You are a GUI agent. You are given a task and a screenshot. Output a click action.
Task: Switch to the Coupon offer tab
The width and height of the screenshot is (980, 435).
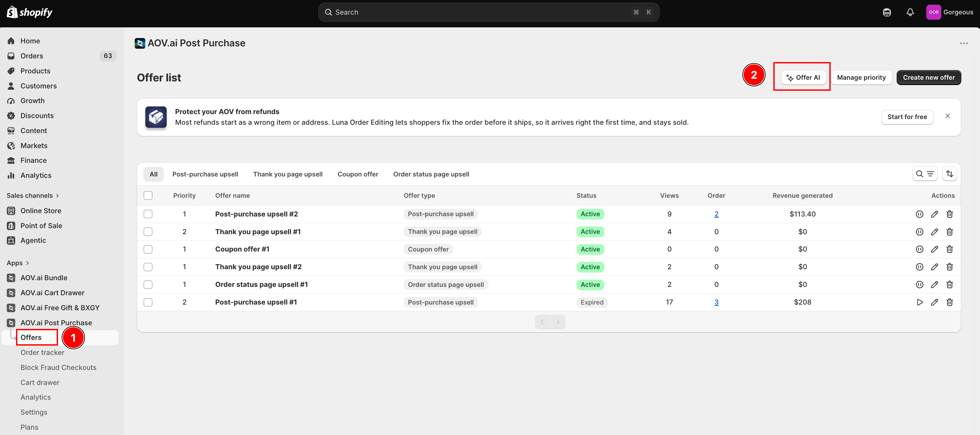pyautogui.click(x=358, y=174)
